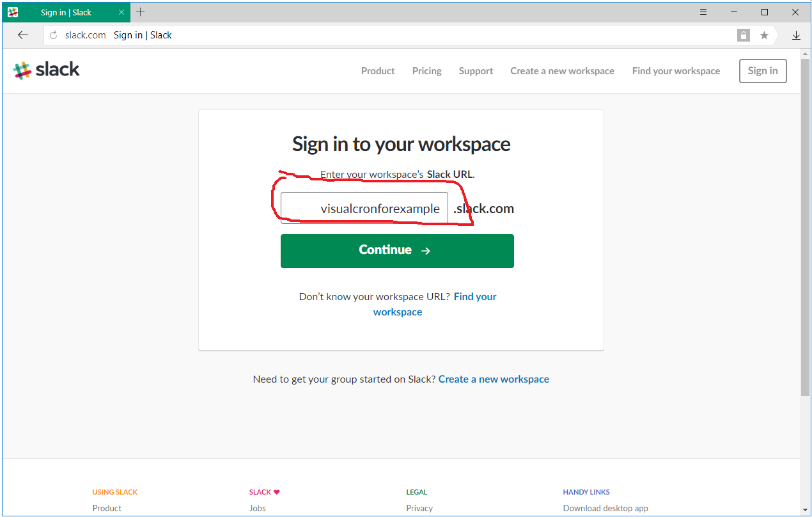Switch to the Sign in | Slack tab

click(67, 12)
